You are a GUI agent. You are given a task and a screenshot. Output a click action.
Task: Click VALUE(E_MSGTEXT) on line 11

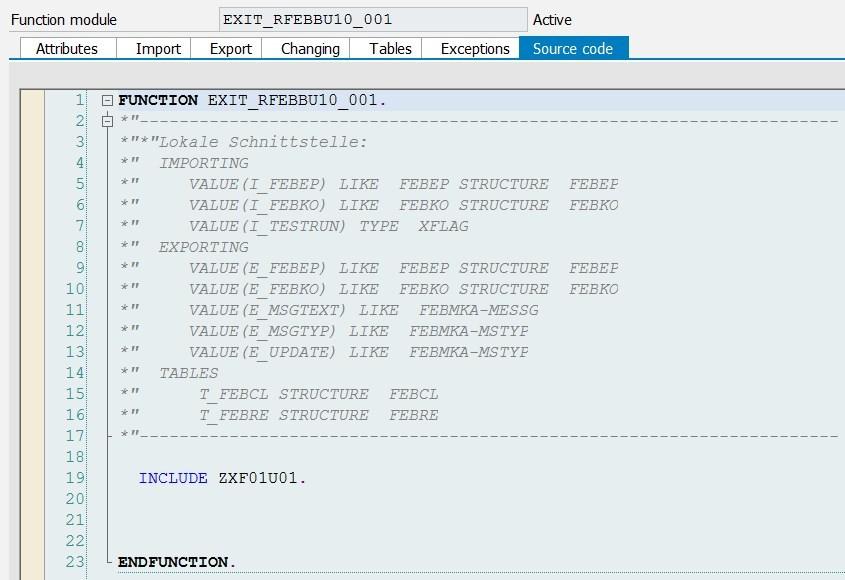pos(267,310)
